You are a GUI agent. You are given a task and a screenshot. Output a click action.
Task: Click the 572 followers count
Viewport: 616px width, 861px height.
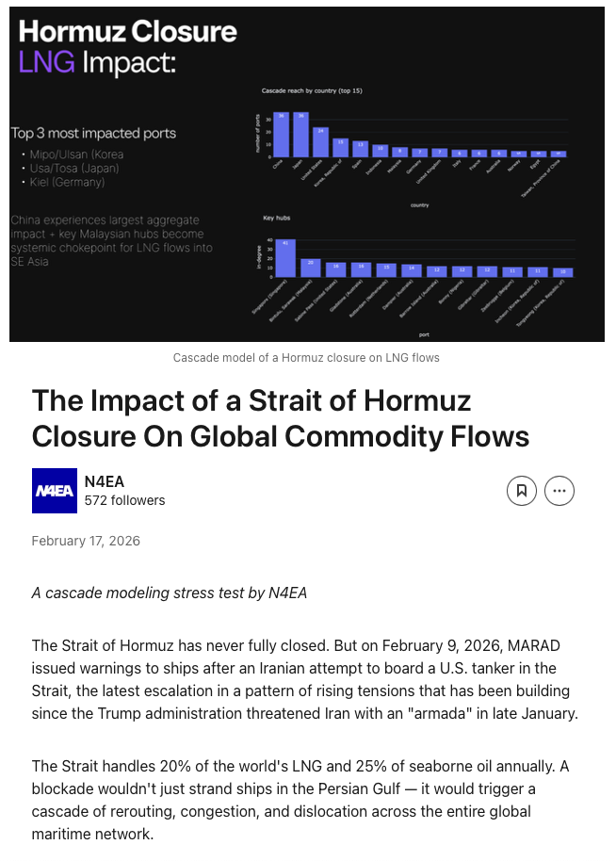click(124, 500)
